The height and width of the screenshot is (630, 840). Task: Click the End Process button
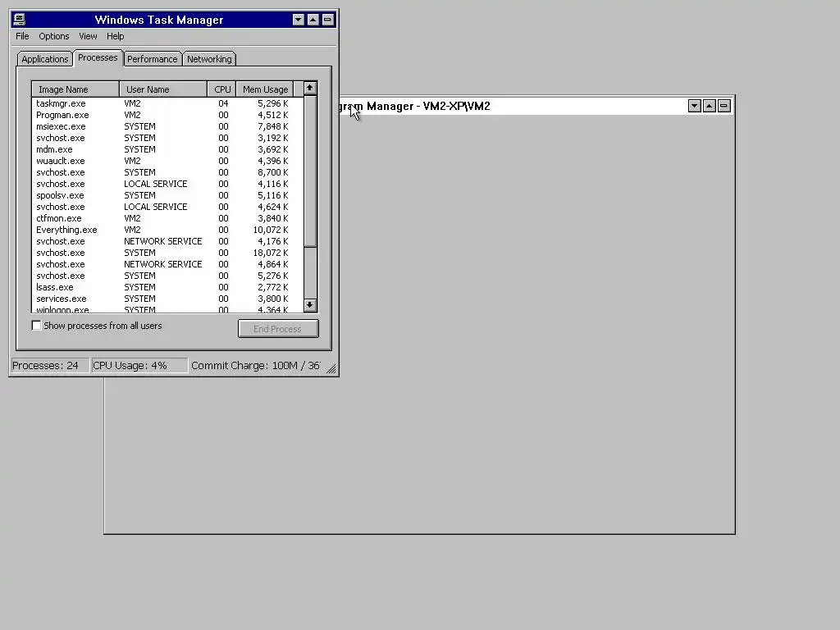pyautogui.click(x=278, y=329)
